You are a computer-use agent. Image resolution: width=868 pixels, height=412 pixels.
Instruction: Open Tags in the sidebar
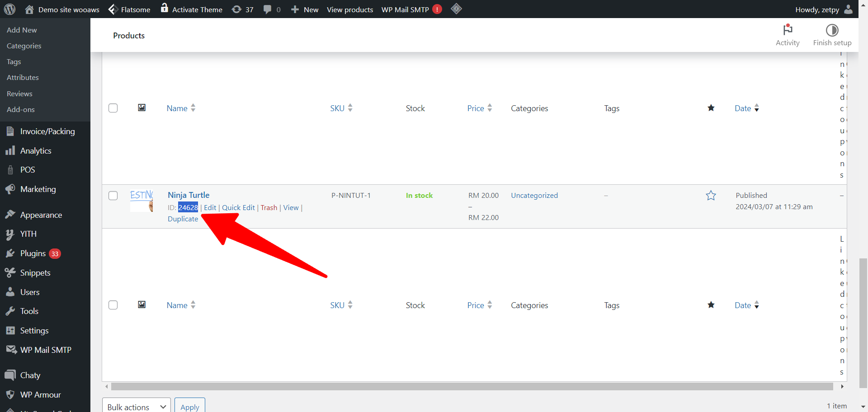[x=14, y=61]
